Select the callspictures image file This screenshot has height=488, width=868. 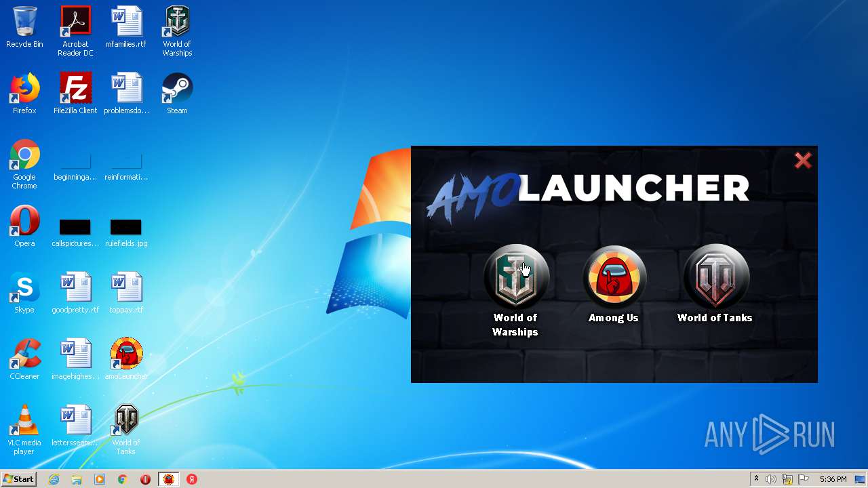point(75,232)
